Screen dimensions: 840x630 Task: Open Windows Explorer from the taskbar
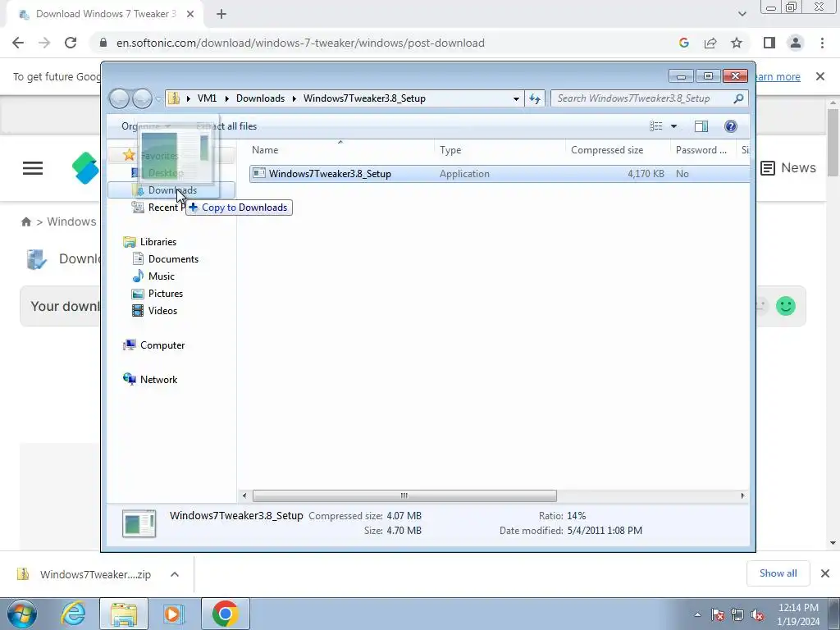tap(124, 614)
